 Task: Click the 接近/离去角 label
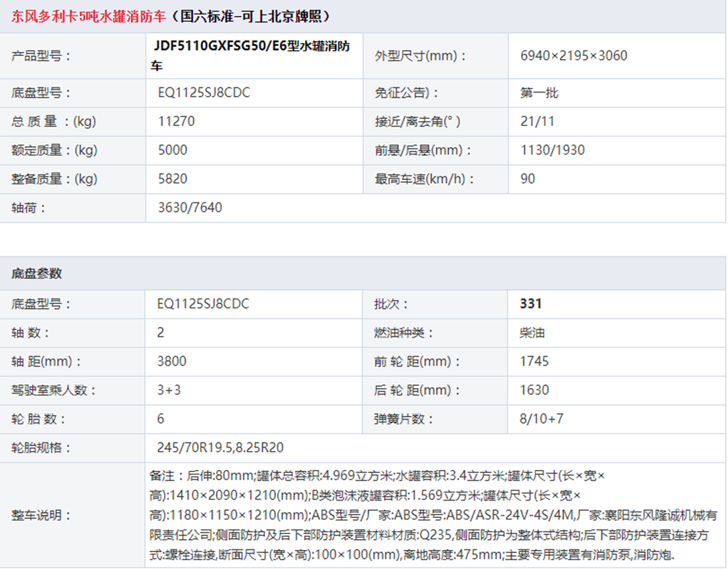coord(417,122)
